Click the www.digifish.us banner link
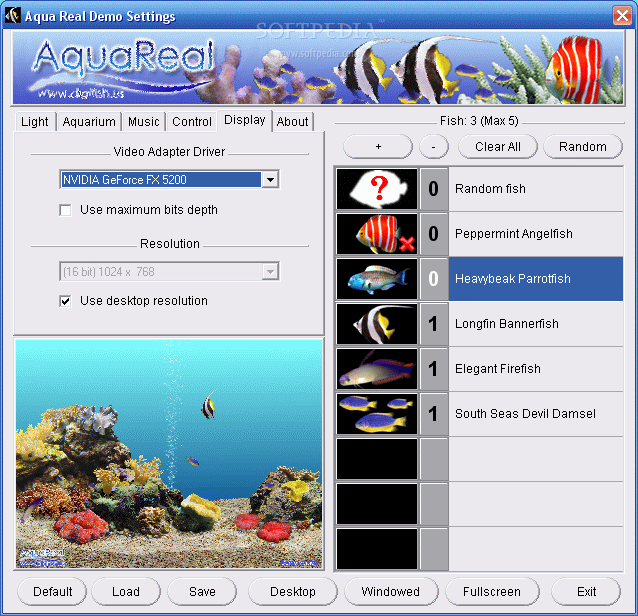The image size is (638, 616). click(81, 94)
